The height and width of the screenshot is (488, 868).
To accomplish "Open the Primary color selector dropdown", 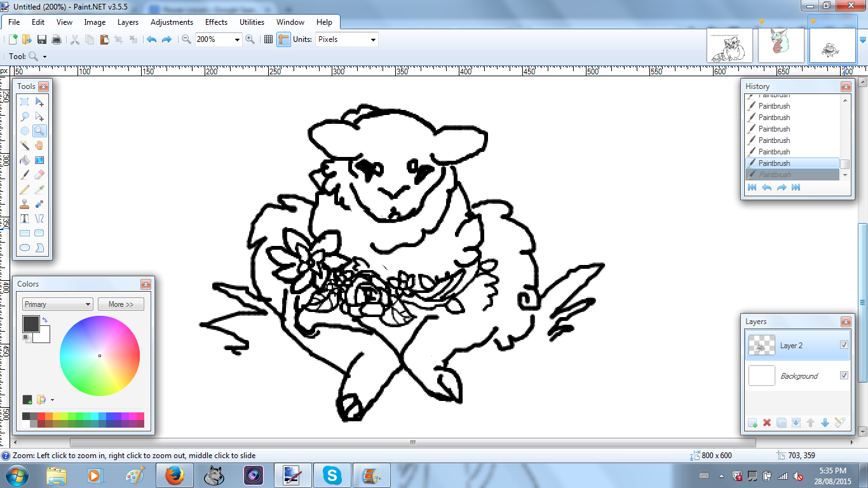I will click(x=58, y=304).
